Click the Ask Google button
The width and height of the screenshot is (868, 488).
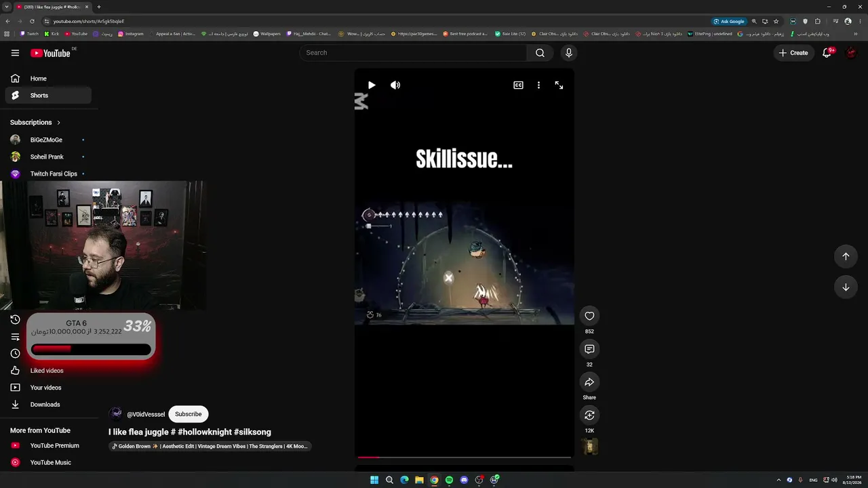click(729, 21)
